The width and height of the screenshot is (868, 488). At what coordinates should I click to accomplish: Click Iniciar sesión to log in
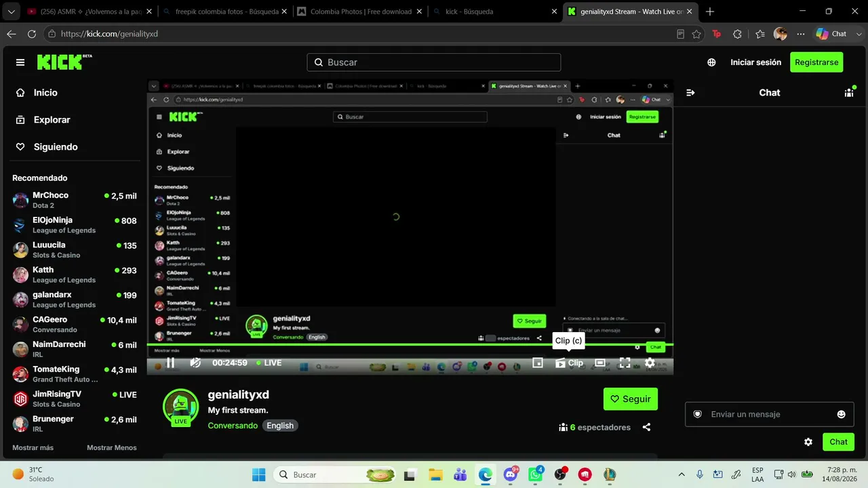pos(756,62)
